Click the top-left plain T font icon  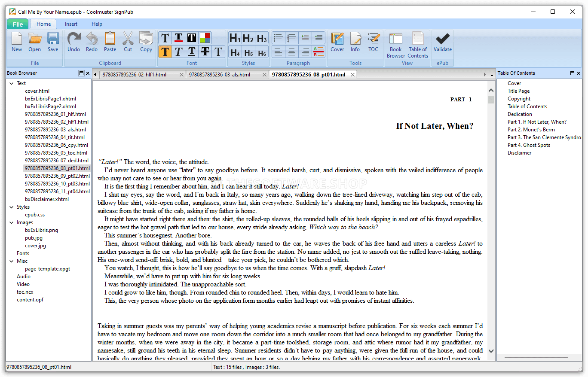pos(165,38)
